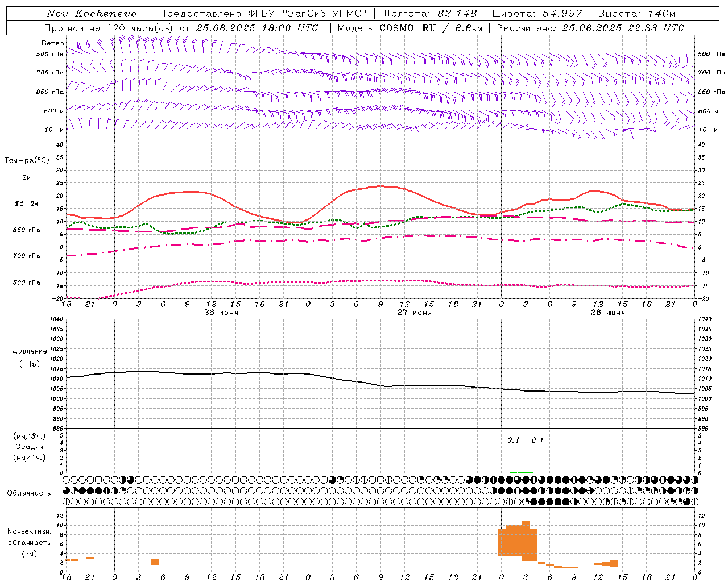The width and height of the screenshot is (728, 582).
Task: Click the forecast start '25.06.2025 18:00 UTC'
Action: pyautogui.click(x=257, y=28)
